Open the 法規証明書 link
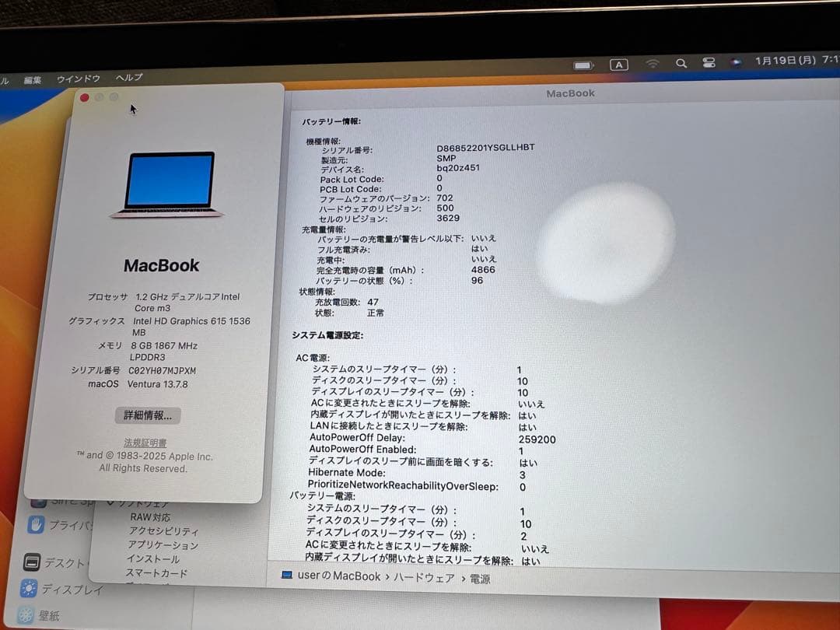 click(x=146, y=441)
